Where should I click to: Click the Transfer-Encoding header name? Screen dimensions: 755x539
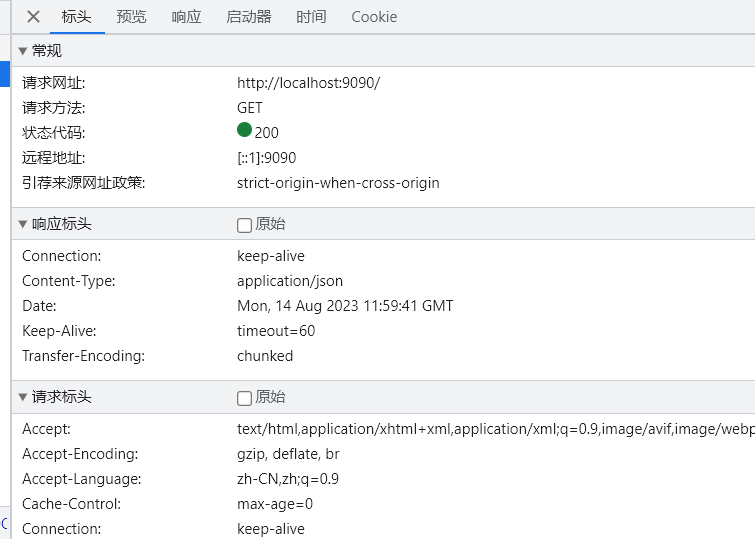83,356
